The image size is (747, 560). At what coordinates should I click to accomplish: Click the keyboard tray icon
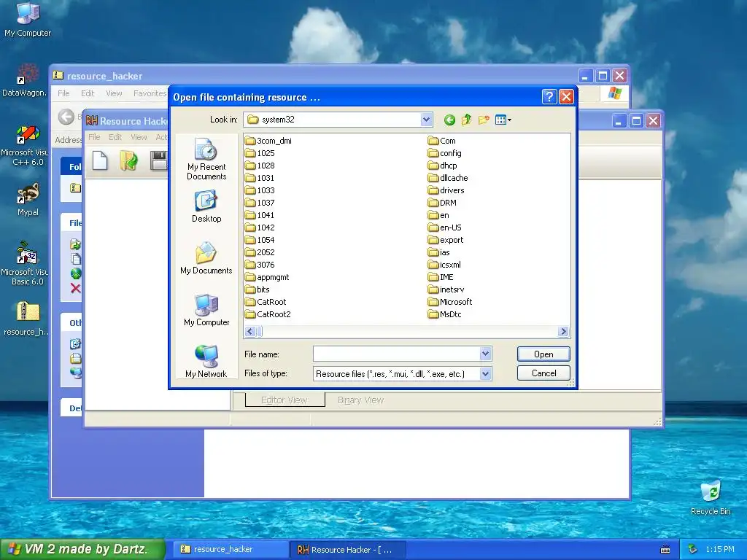click(x=665, y=550)
